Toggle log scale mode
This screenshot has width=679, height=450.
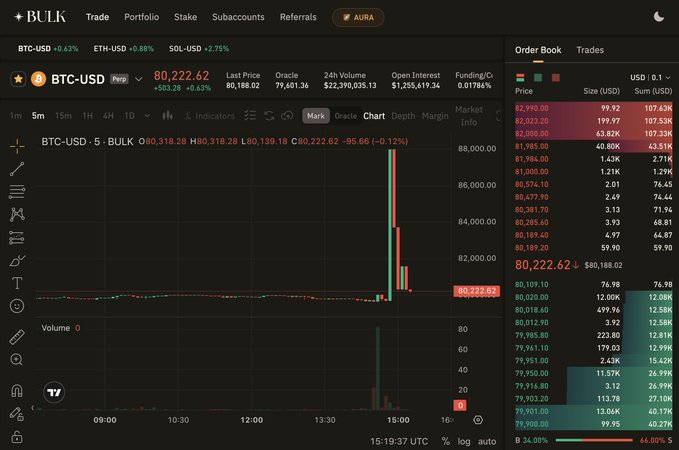[464, 441]
